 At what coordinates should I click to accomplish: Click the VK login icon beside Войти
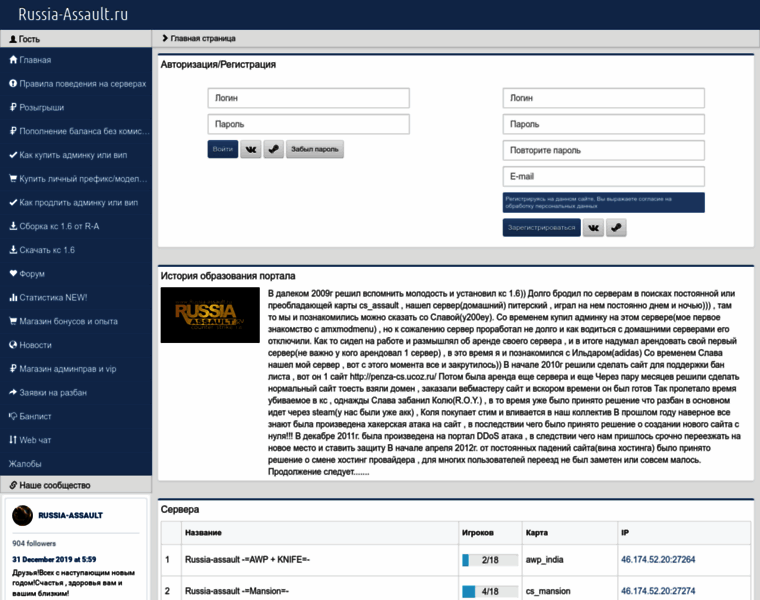point(251,149)
